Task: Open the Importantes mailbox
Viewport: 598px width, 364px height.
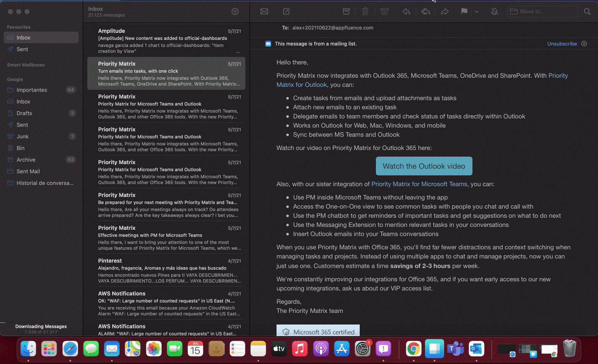Action: coord(41,90)
